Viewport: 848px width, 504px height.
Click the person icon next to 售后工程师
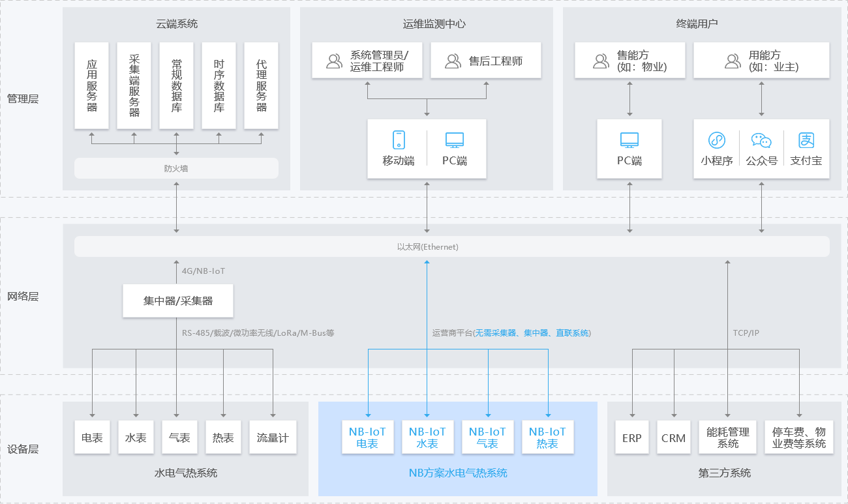click(453, 61)
